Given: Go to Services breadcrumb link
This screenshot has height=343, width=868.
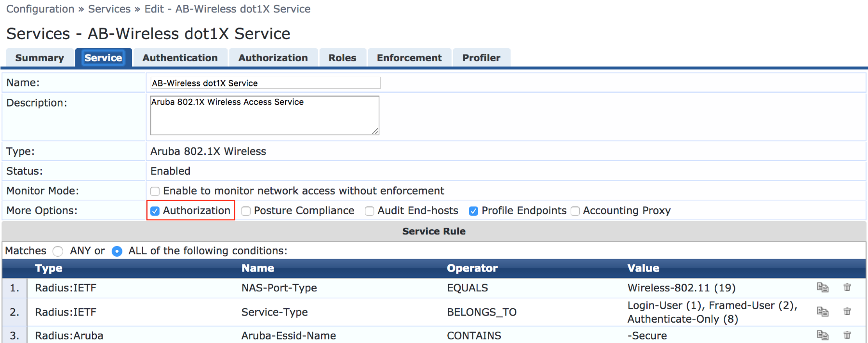Looking at the screenshot, I should click(x=109, y=9).
